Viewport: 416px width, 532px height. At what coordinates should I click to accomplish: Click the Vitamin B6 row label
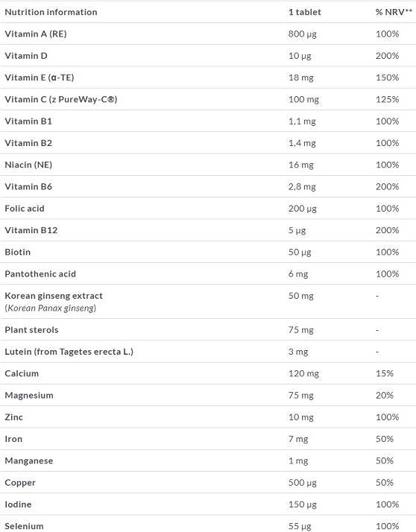[28, 186]
